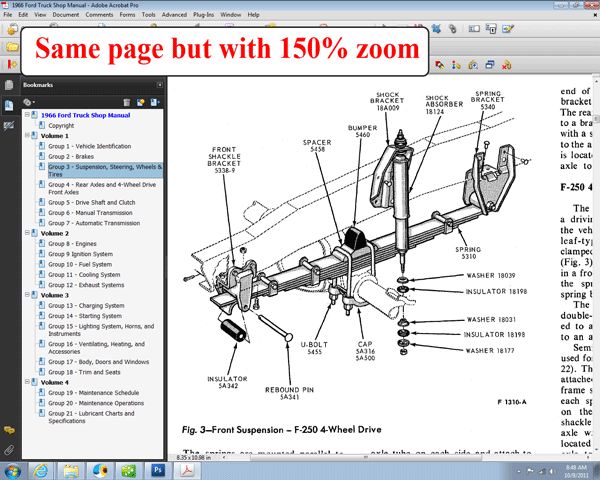Select Group 2 - Brakes bookmark
600x480 pixels.
(71, 157)
